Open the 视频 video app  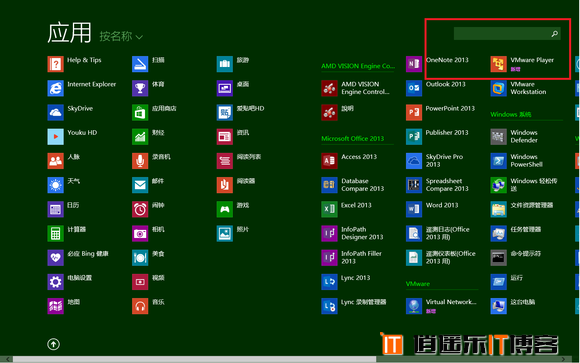point(148,282)
